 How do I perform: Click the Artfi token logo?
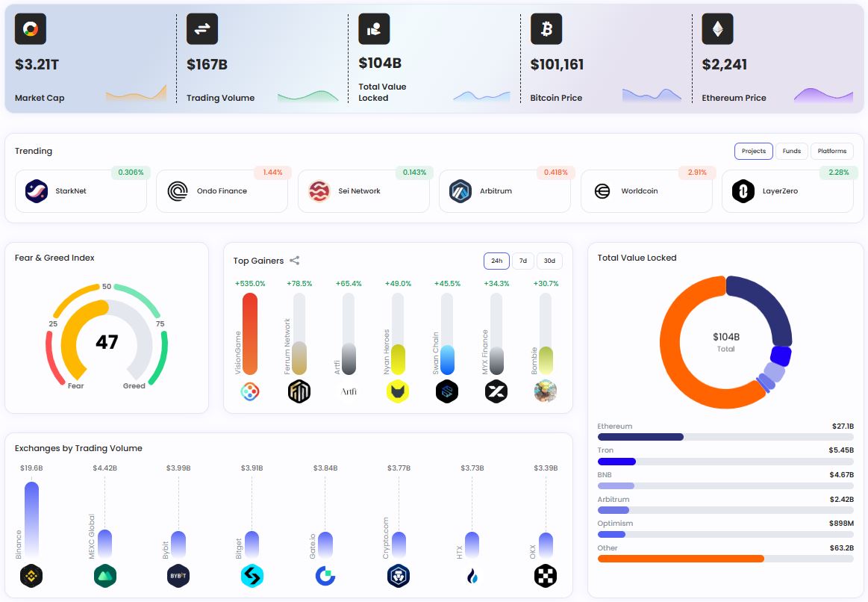[x=349, y=391]
